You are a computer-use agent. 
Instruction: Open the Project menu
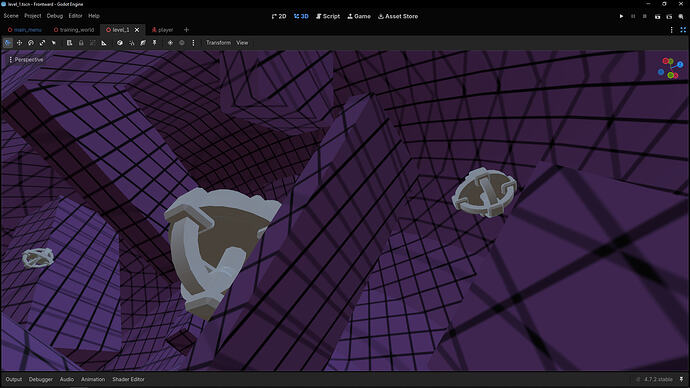33,16
